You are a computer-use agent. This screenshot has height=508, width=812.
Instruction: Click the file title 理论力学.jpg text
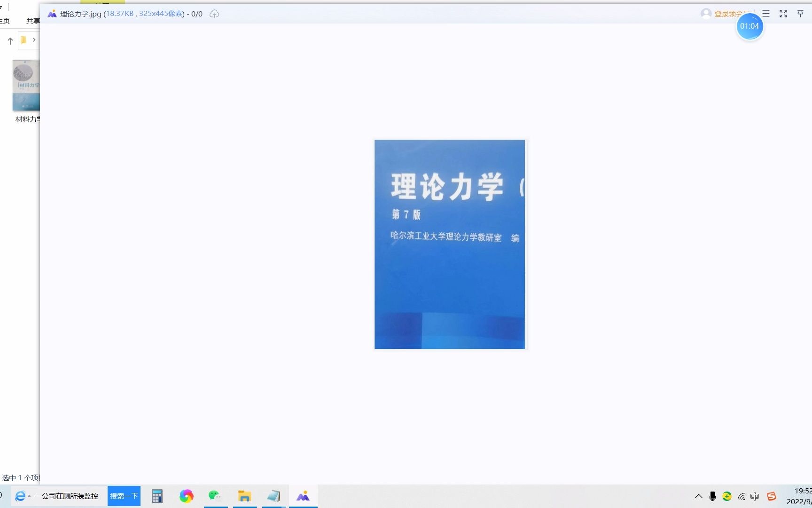[x=80, y=14]
